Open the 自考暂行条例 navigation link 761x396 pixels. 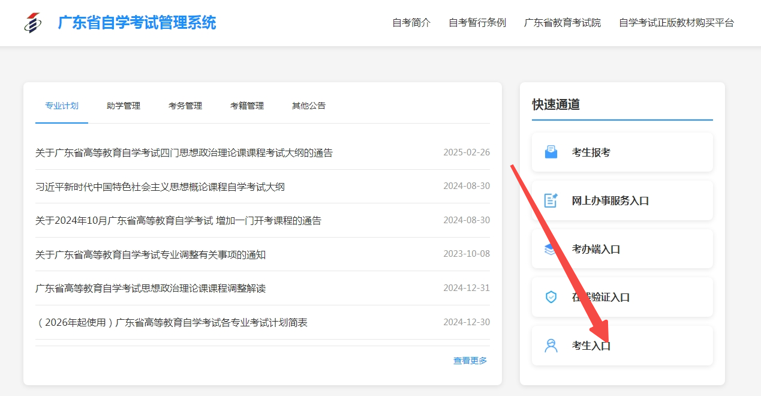[x=477, y=23]
